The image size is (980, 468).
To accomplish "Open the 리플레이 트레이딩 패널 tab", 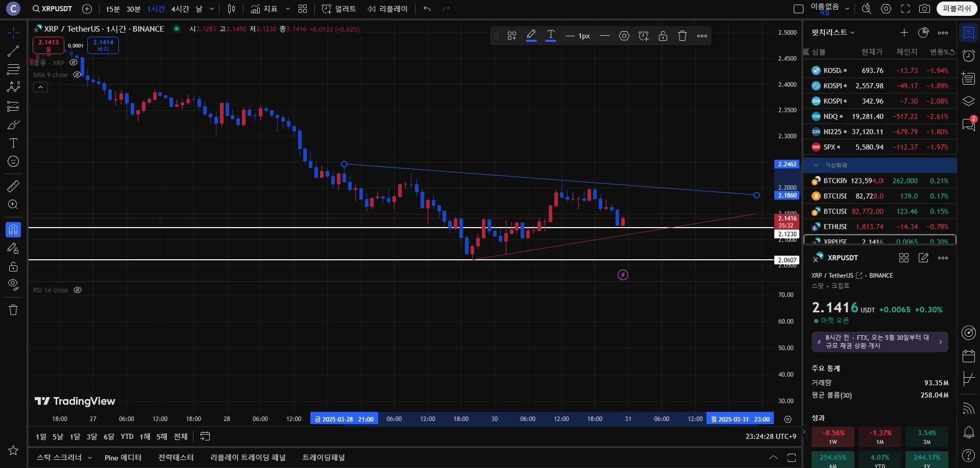I will [248, 458].
